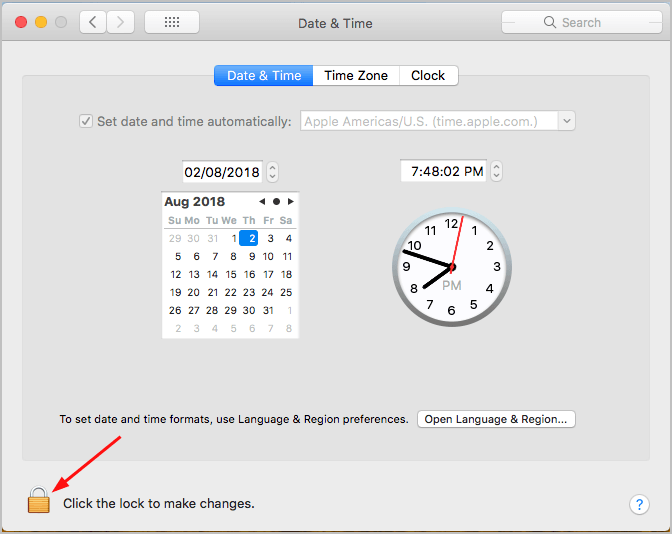Click the lock icon to make changes
This screenshot has height=534, width=672.
click(x=39, y=500)
